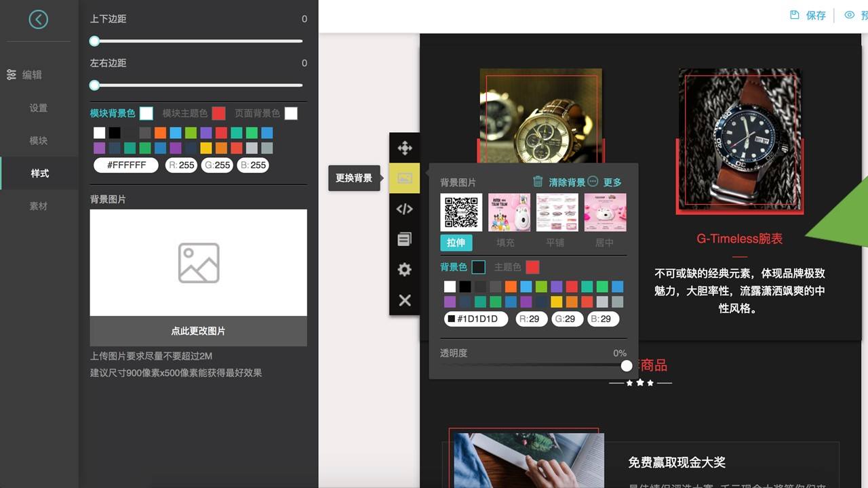This screenshot has width=868, height=488.
Task: Select the 样式 section in sidebar
Action: pyautogui.click(x=39, y=174)
